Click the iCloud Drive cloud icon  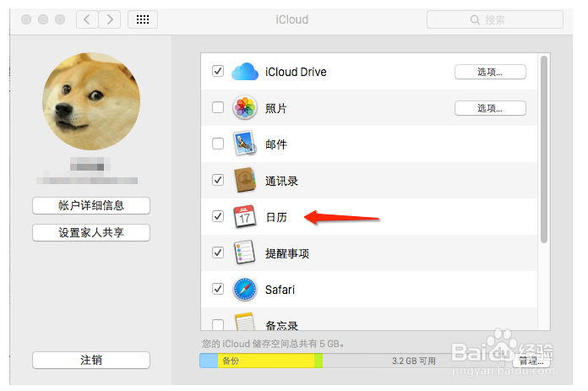245,72
